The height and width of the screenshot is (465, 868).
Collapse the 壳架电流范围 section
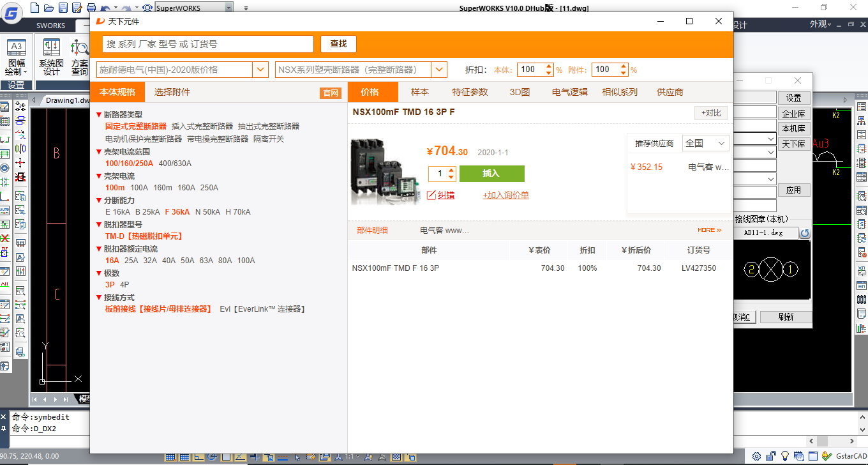click(99, 152)
